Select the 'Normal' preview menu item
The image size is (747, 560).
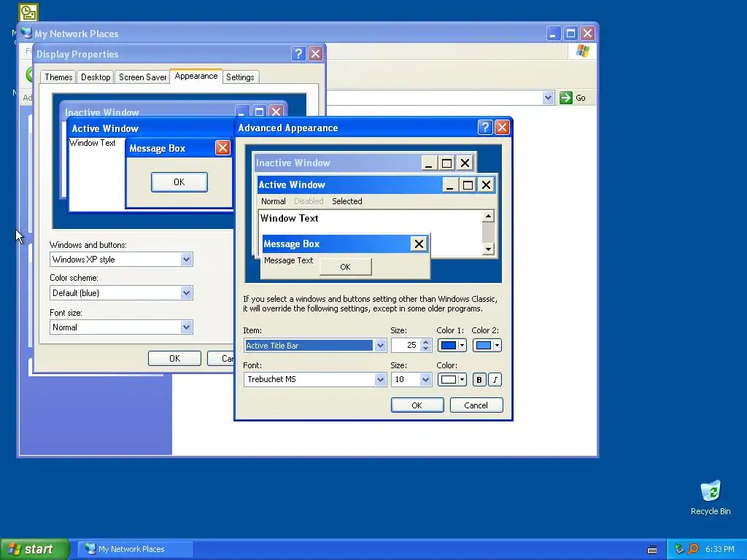(273, 201)
